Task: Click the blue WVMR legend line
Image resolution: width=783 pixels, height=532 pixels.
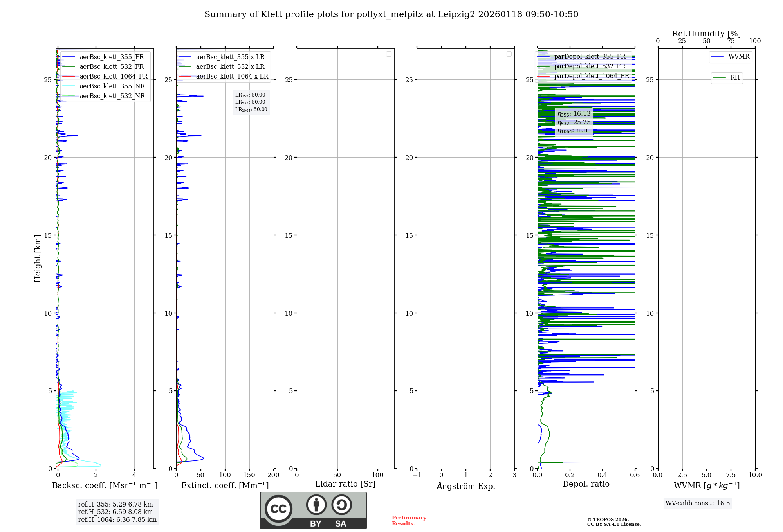Action: [x=718, y=57]
